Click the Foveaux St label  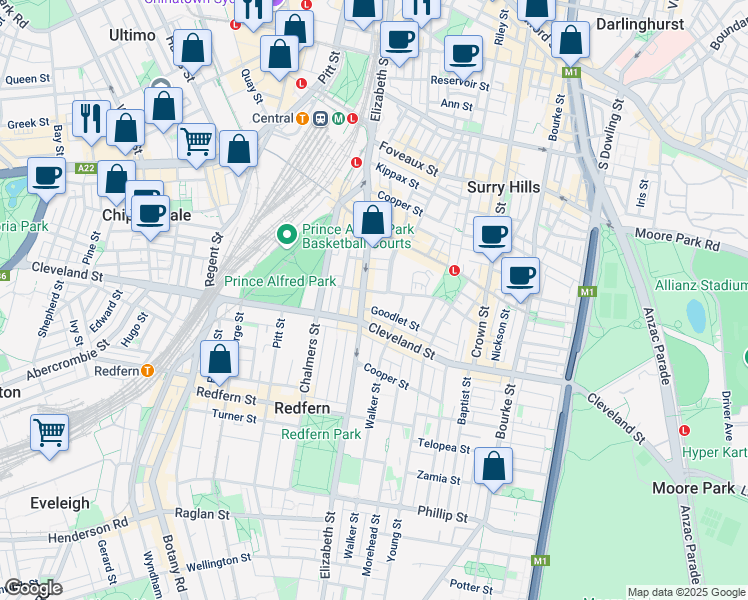(408, 159)
